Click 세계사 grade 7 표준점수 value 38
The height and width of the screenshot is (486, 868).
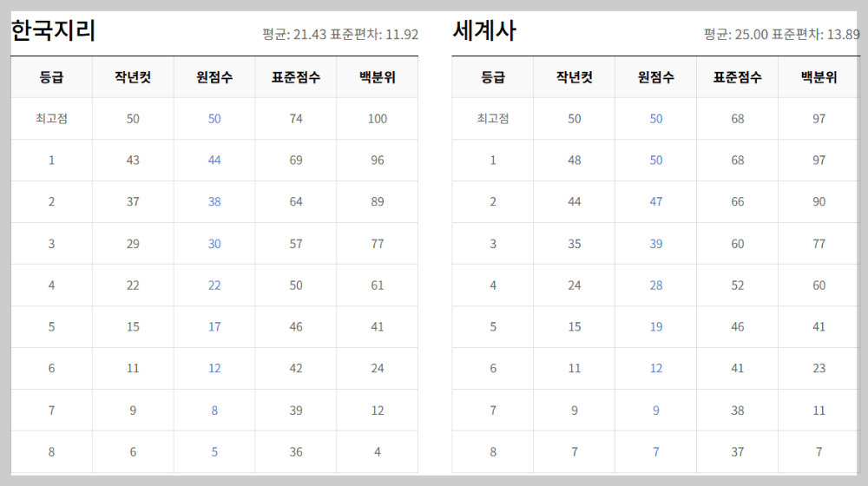(x=737, y=410)
